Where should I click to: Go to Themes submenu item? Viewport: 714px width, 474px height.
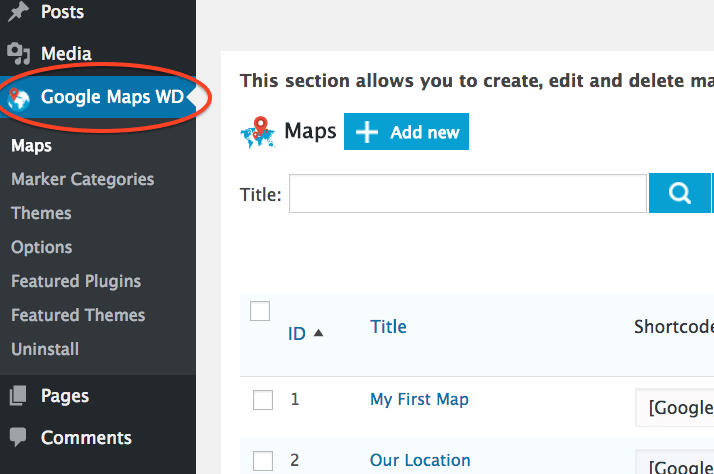point(41,213)
